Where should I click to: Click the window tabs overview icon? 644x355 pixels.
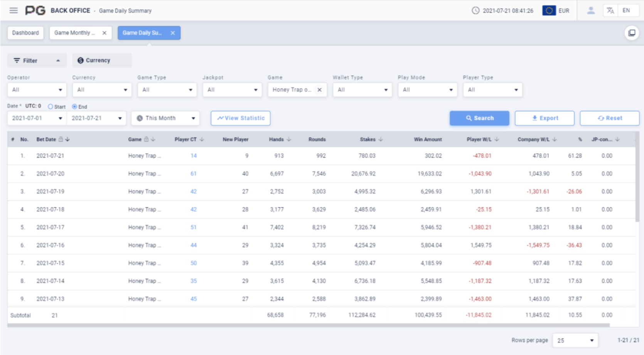coord(632,33)
